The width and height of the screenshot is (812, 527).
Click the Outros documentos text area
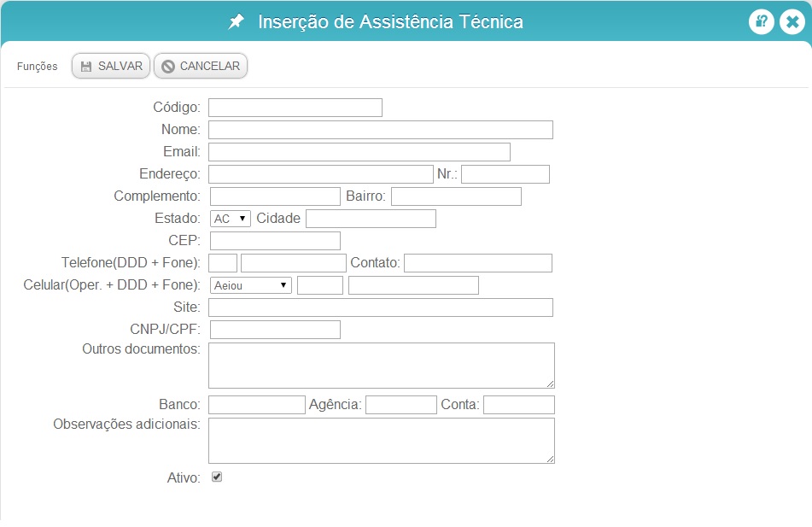[x=382, y=366]
